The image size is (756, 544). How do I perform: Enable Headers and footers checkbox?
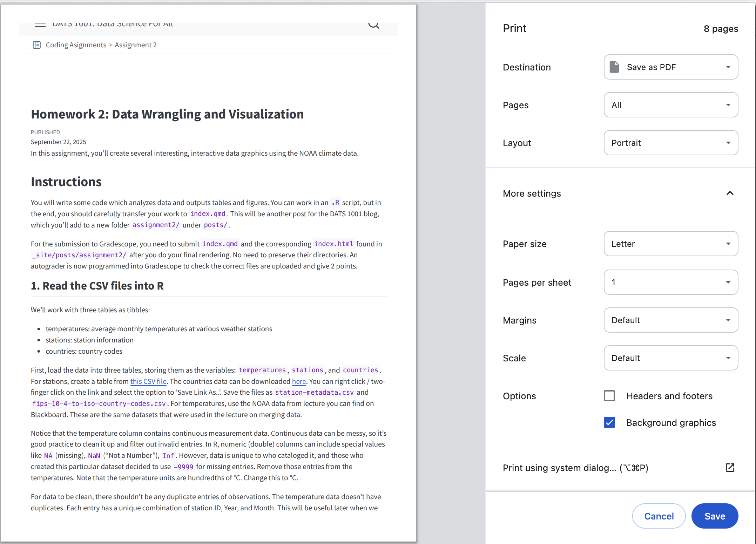tap(609, 396)
